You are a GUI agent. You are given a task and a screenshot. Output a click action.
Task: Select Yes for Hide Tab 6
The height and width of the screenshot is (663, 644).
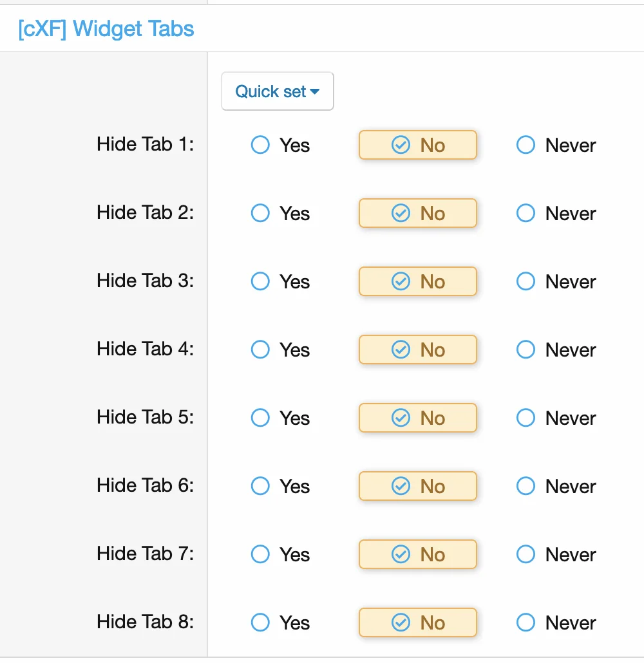click(x=260, y=486)
